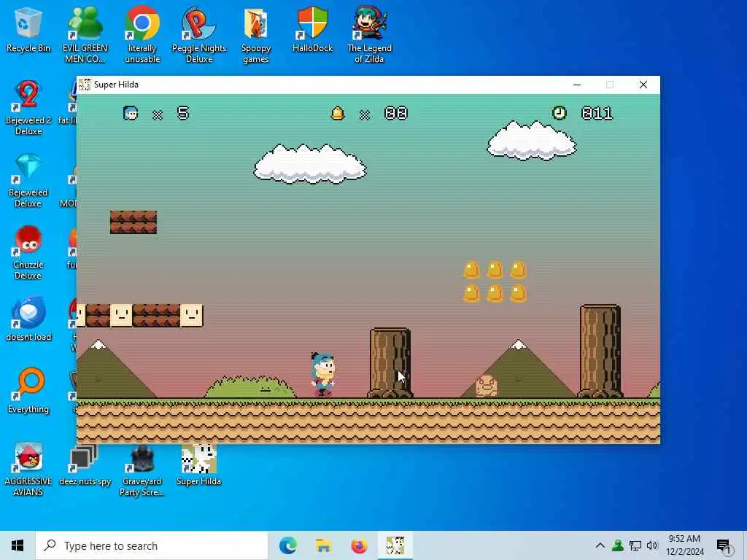The width and height of the screenshot is (747, 560).
Task: Select The Legend of Zilda icon
Action: click(x=369, y=36)
